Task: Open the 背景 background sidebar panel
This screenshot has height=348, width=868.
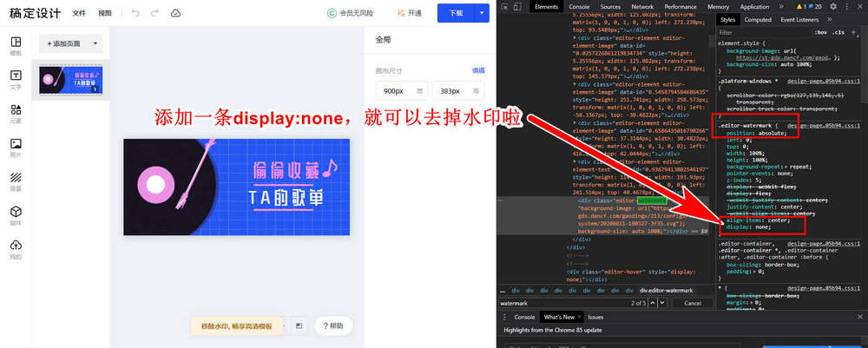Action: 16,181
